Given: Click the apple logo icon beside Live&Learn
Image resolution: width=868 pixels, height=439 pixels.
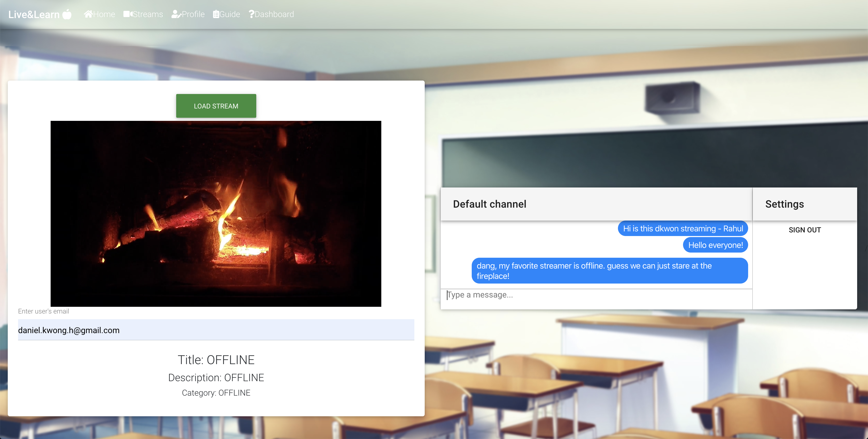Looking at the screenshot, I should coord(67,14).
